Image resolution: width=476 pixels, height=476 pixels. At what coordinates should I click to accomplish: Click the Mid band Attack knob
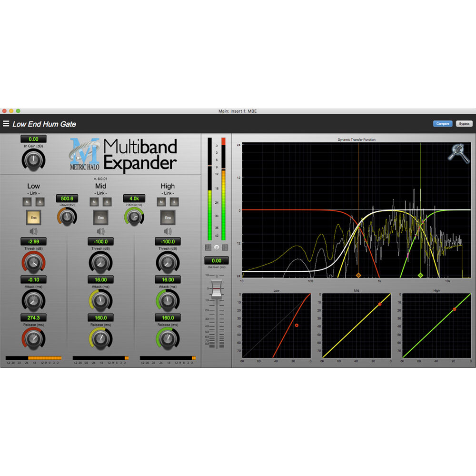pyautogui.click(x=100, y=300)
